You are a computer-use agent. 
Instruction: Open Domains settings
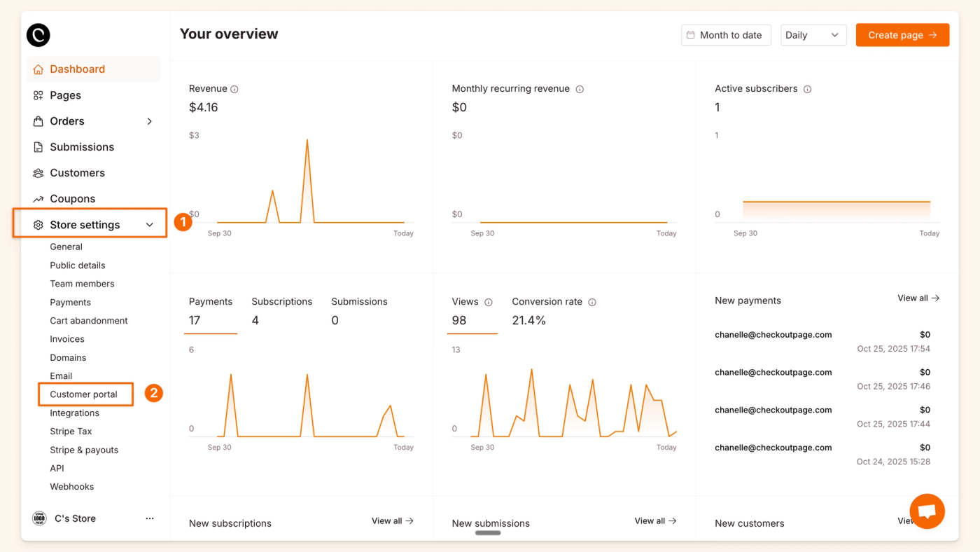tap(68, 357)
